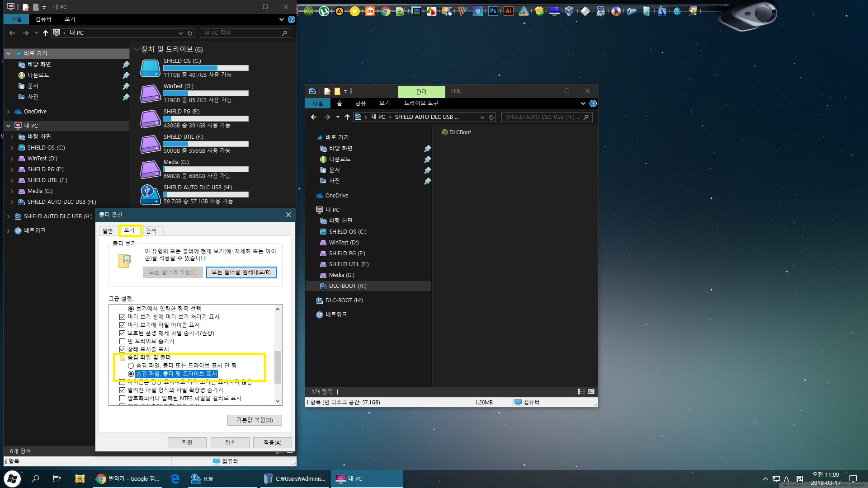Open the yellow PotPlayer dock icon
This screenshot has width=868, height=488.
coord(354,11)
